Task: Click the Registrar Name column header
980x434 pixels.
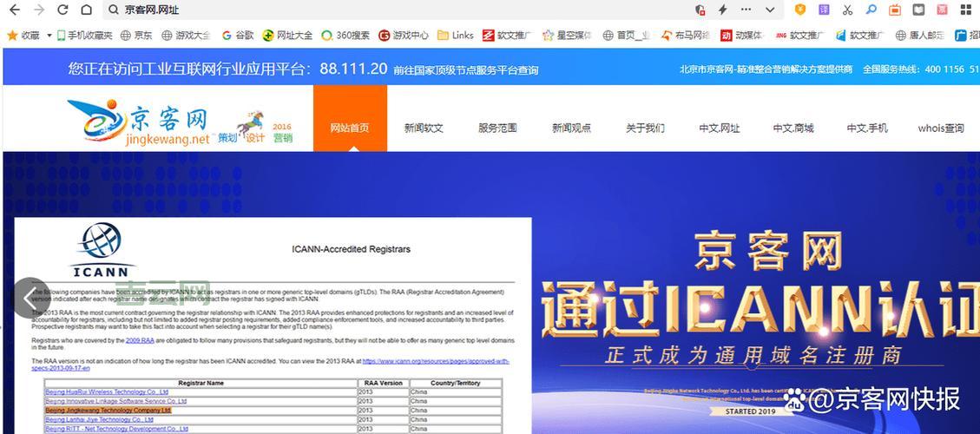Action: click(201, 383)
